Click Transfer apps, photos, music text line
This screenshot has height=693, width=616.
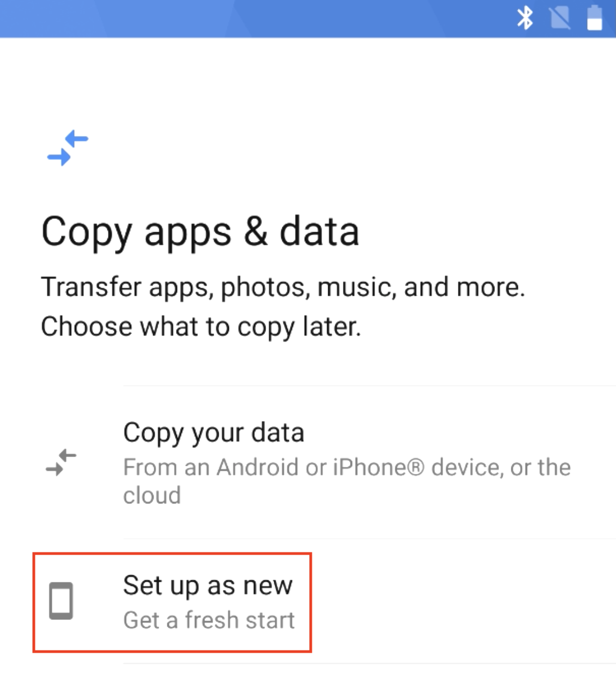(283, 287)
